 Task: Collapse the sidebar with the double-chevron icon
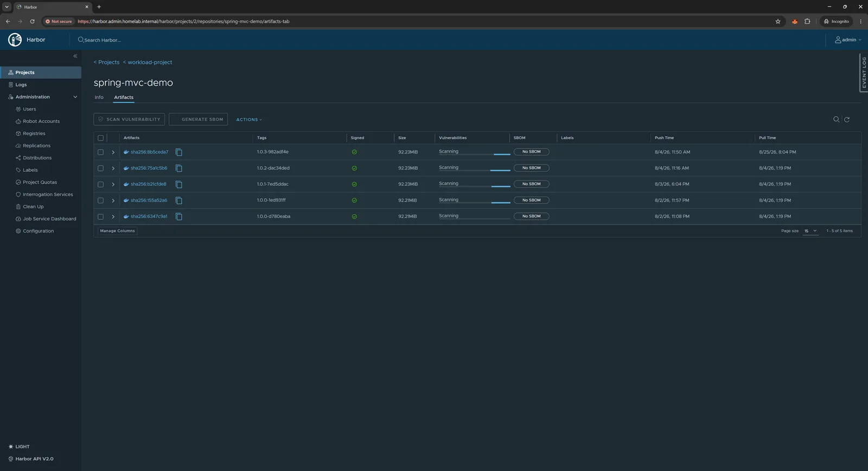pos(75,56)
